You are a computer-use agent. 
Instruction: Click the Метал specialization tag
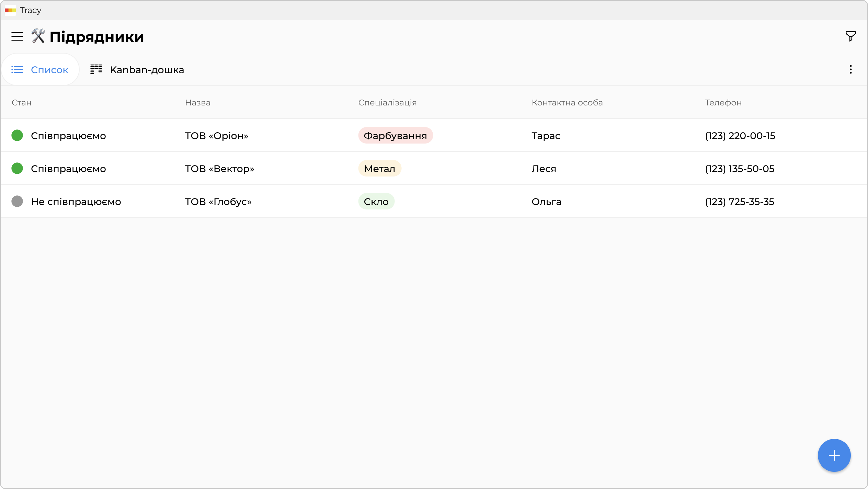point(379,169)
